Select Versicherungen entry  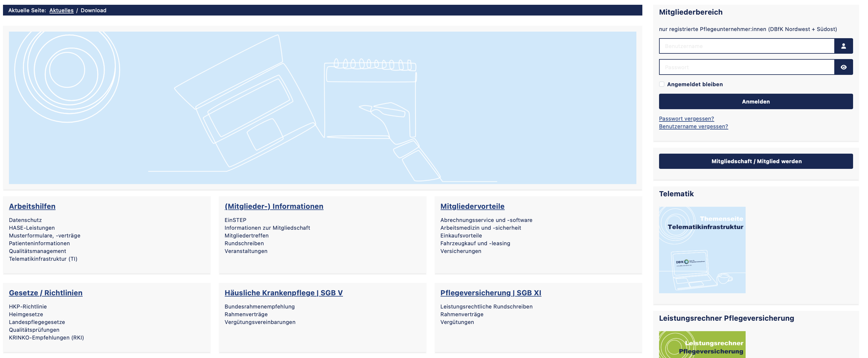pos(461,251)
